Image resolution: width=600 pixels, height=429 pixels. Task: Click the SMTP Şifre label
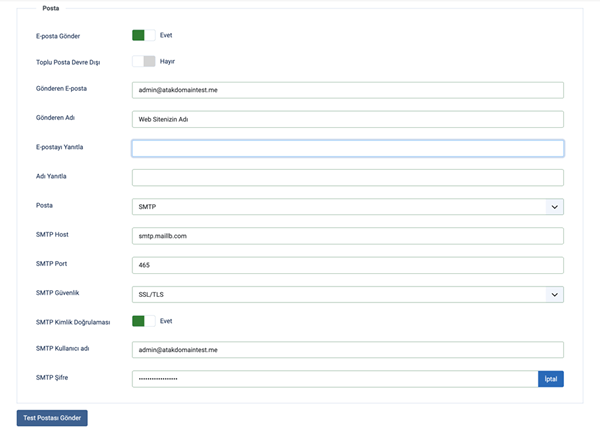coord(52,377)
